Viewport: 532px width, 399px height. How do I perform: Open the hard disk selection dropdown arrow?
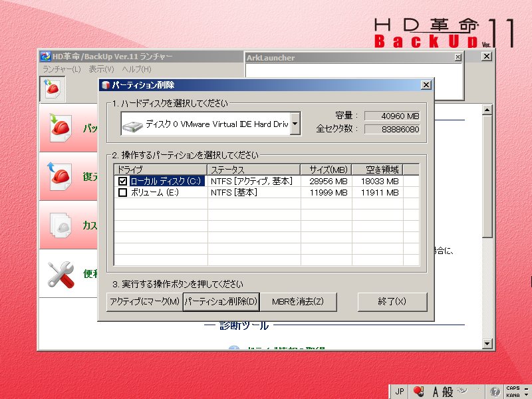click(295, 124)
